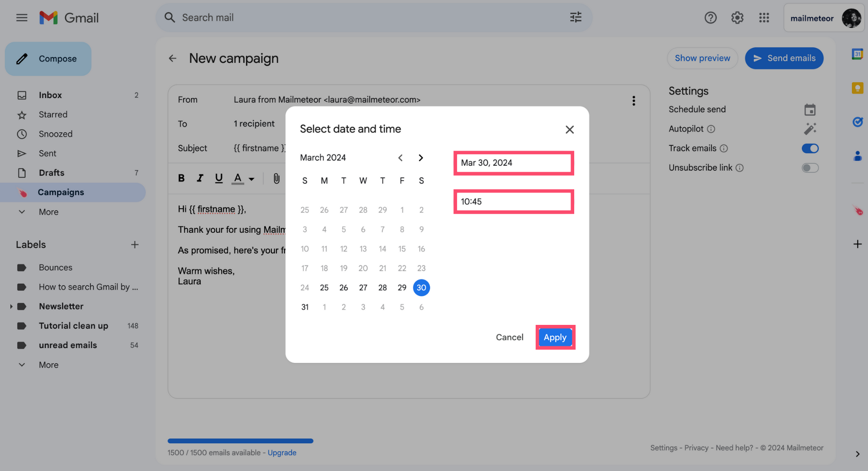Select March 31 in the calendar
868x471 pixels.
(x=305, y=307)
